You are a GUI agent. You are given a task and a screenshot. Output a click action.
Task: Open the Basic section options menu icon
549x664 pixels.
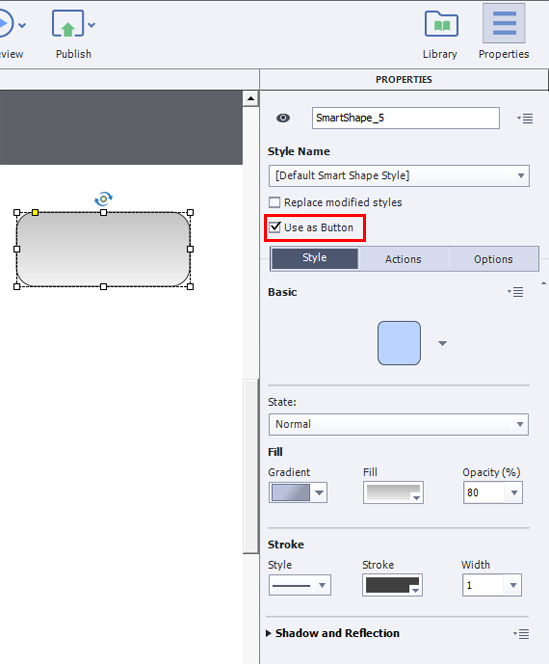tap(516, 292)
